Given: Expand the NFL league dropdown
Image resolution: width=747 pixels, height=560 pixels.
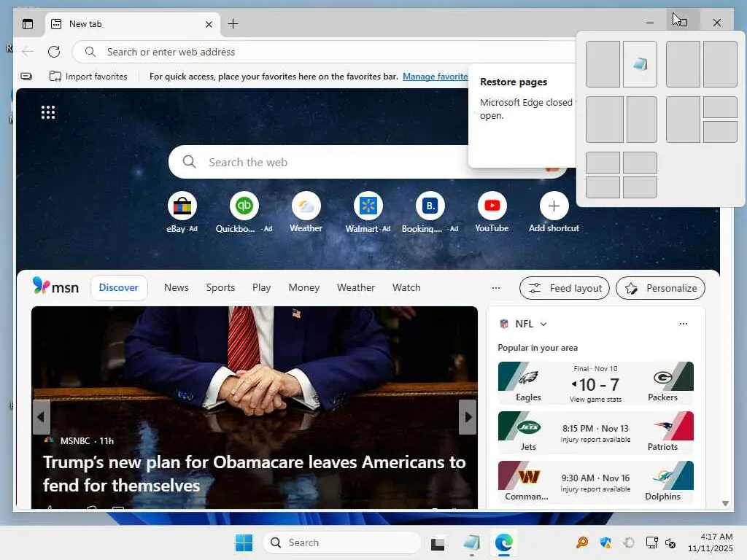Looking at the screenshot, I should [x=543, y=324].
